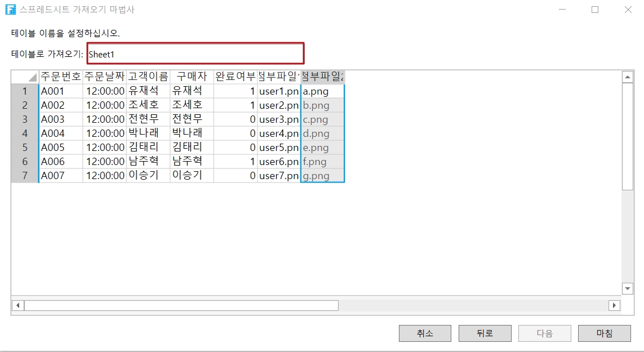Click the cell containing user4.png

[x=279, y=133]
